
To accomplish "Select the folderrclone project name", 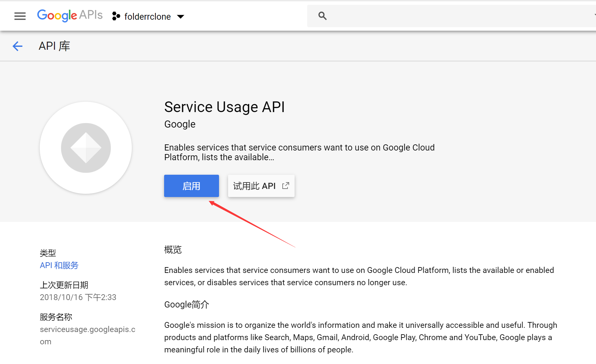I will click(x=148, y=16).
